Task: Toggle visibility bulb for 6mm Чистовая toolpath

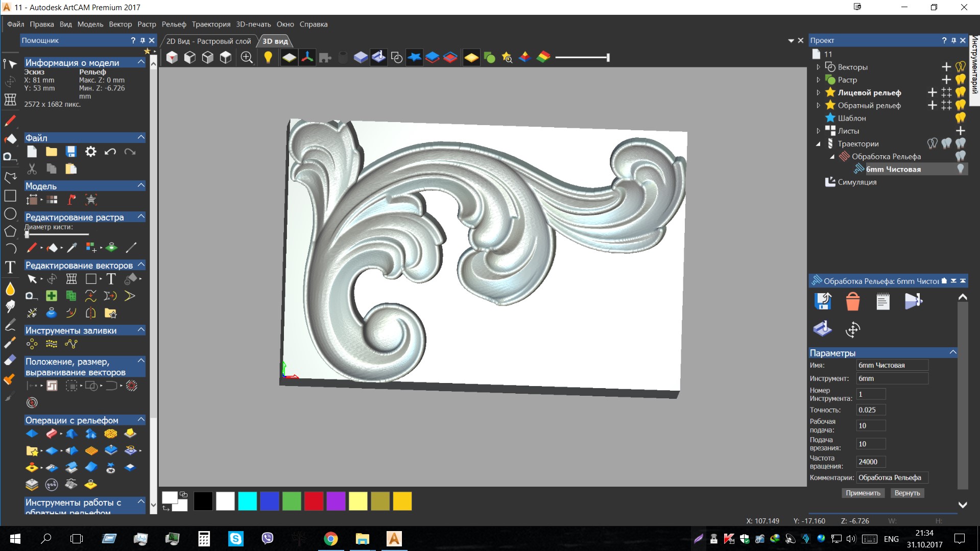Action: pos(961,169)
